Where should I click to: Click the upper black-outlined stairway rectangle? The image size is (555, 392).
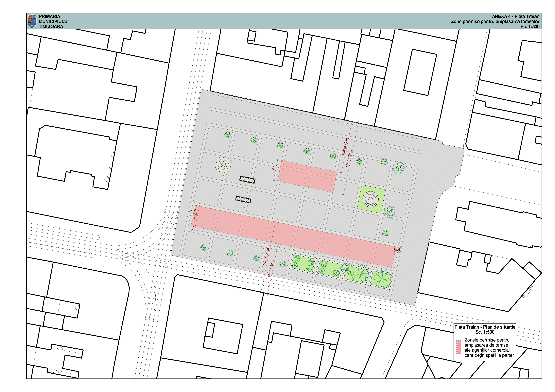pos(247,180)
